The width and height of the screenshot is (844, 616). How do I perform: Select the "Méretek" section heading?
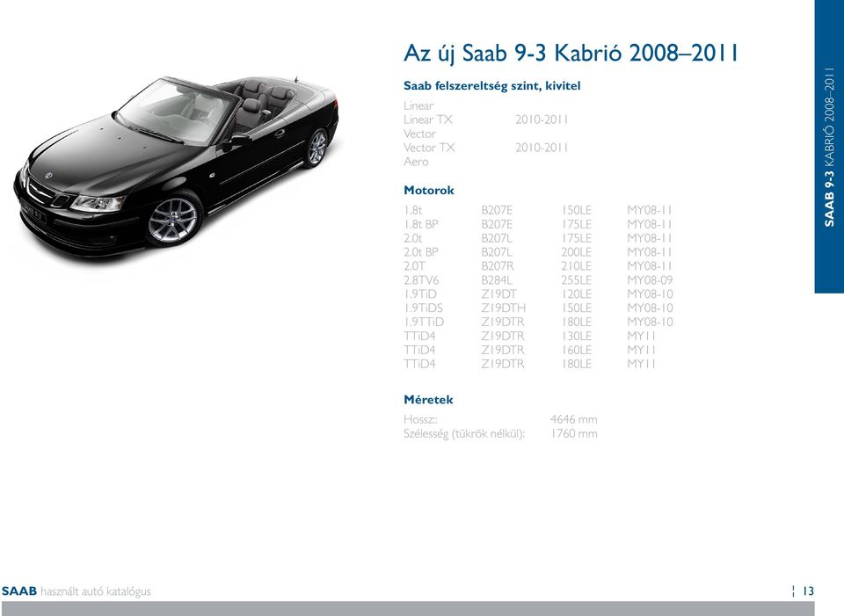428,400
